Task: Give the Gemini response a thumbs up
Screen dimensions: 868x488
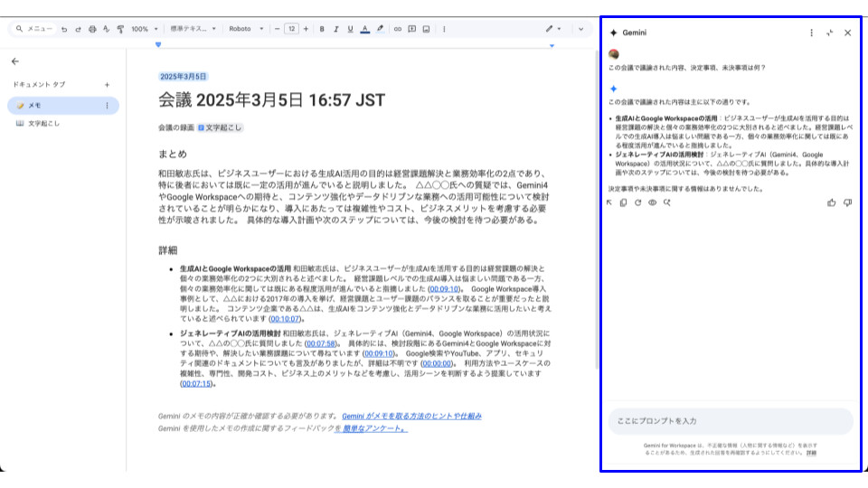Action: pos(832,202)
